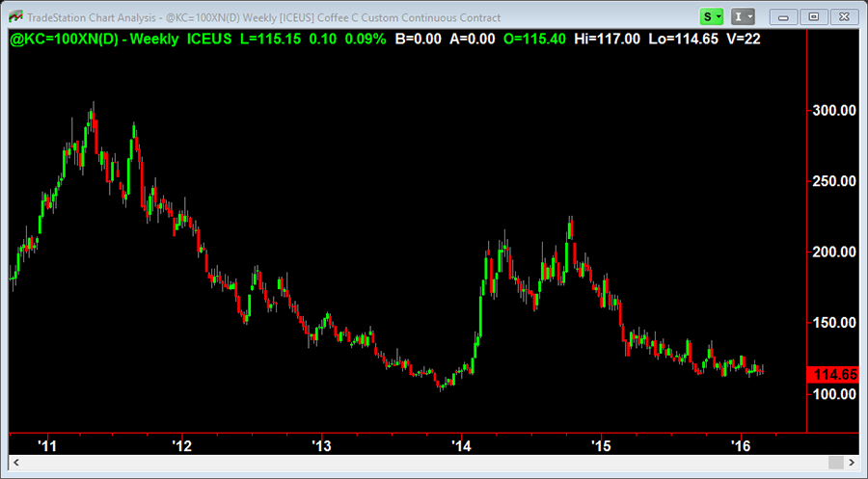Maximize the Chart Analysis window
The width and height of the screenshot is (868, 479).
[x=813, y=16]
